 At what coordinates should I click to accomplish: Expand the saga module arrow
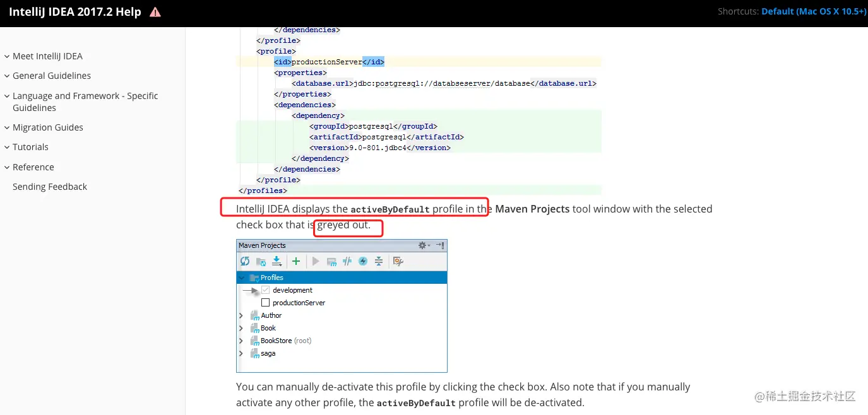tap(241, 353)
